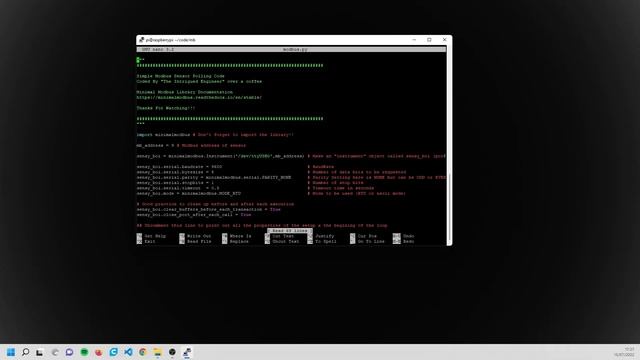This screenshot has height=360, width=640.
Task: Click the "GNU nano 3.2" header text
Action: click(x=158, y=49)
